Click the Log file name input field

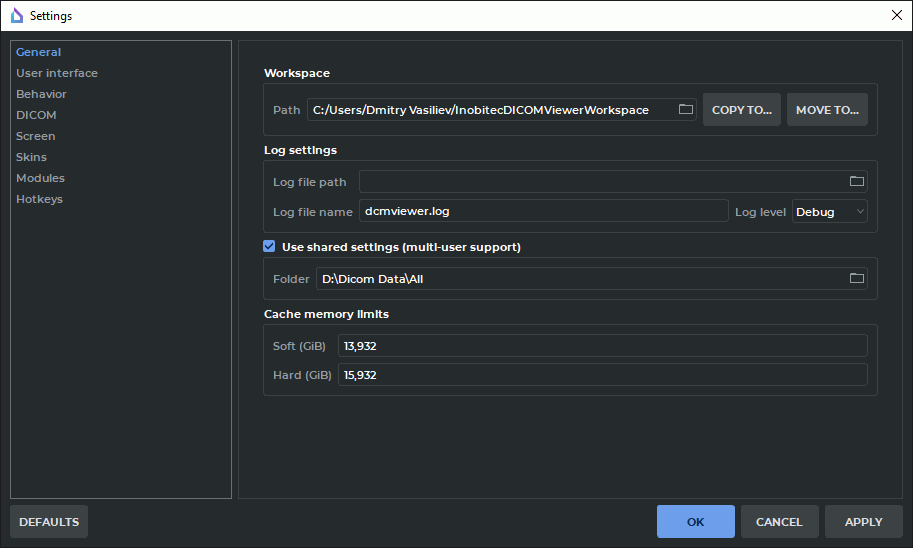point(543,212)
